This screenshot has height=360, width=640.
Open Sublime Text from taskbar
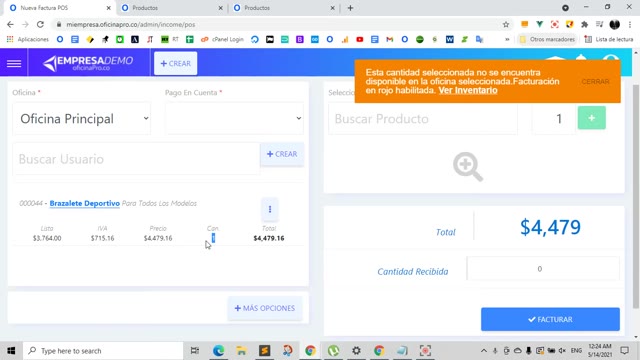tap(264, 351)
